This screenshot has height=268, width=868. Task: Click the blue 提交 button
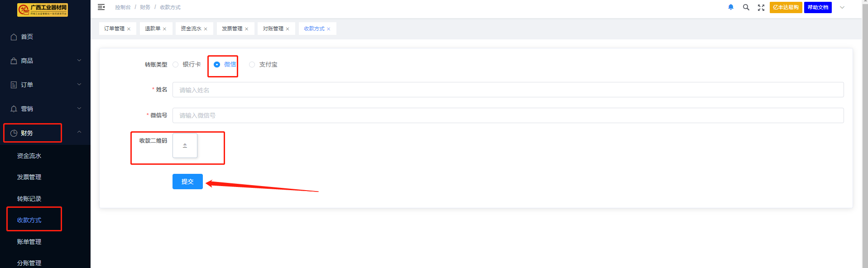[x=187, y=182]
